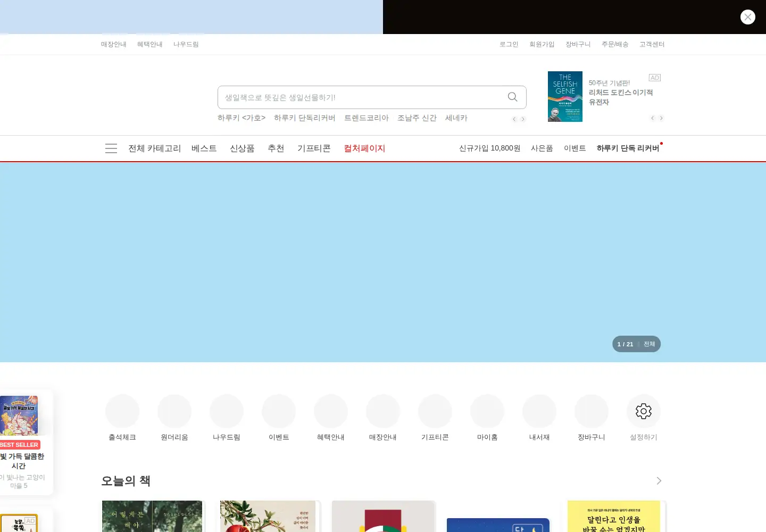Click 회원가입 in the top bar
The width and height of the screenshot is (766, 532).
coord(542,44)
